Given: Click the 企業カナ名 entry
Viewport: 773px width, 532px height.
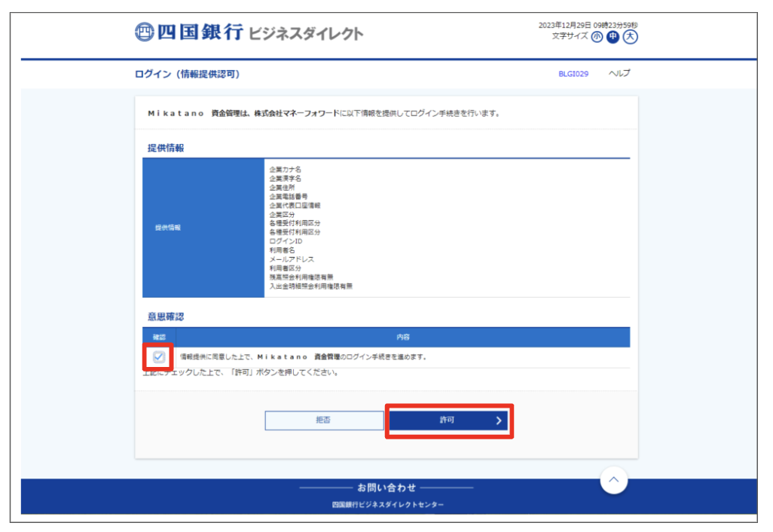Looking at the screenshot, I should point(285,170).
